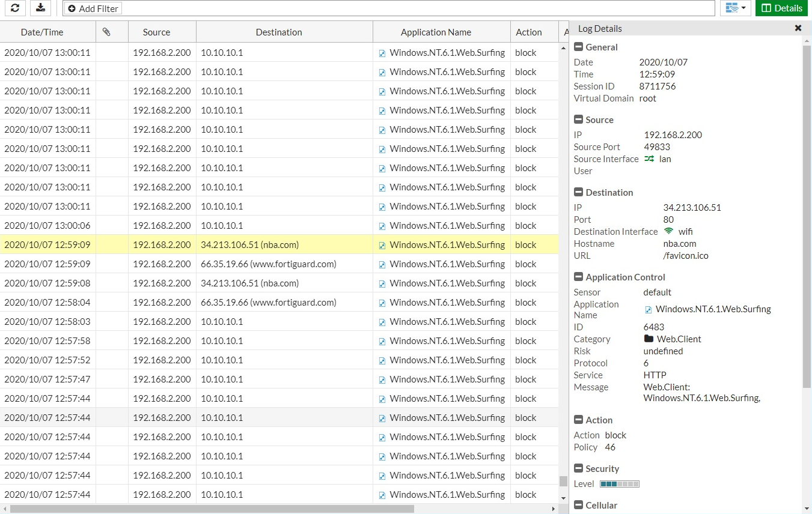Viewport: 812px width, 514px height.
Task: Sort by the Application Name column header
Action: (436, 32)
